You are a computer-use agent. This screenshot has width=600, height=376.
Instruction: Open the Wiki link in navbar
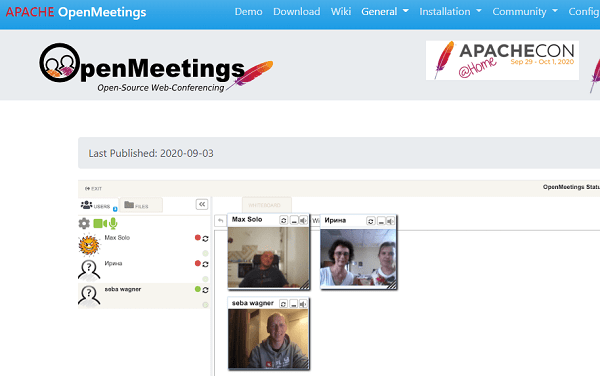[341, 12]
